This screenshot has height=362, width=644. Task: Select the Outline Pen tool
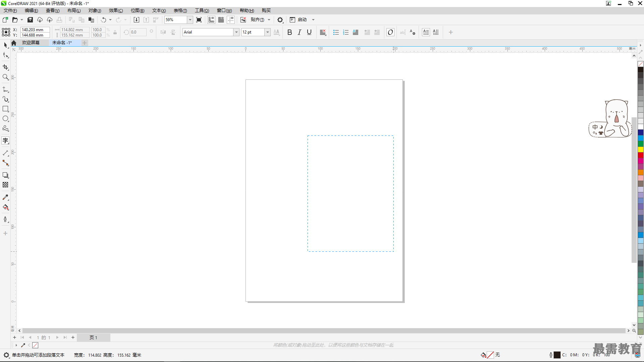(5, 219)
